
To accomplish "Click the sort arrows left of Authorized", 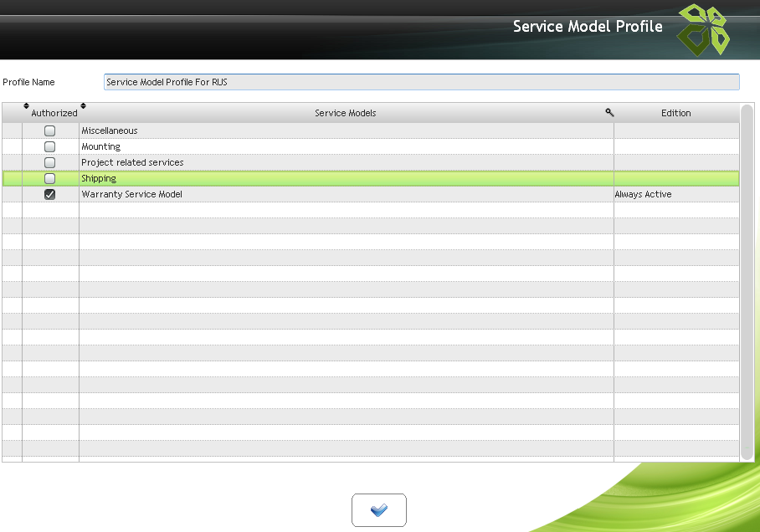I will coord(26,106).
